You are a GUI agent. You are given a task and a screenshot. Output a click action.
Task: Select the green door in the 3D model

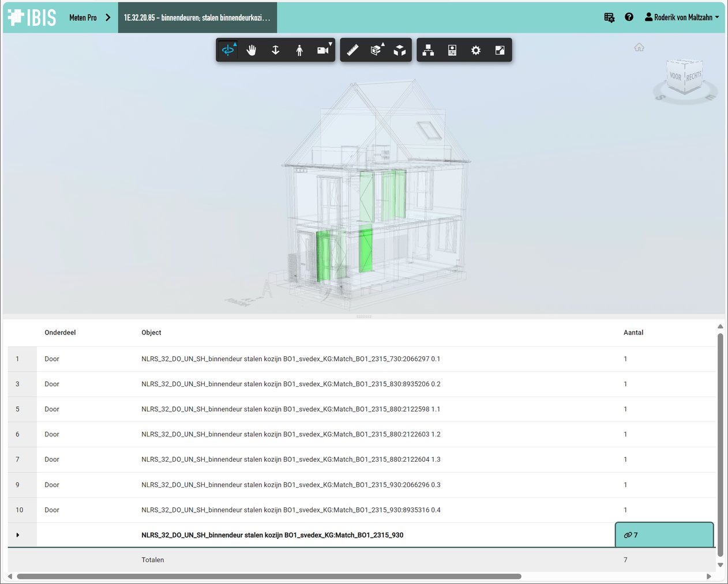366,248
